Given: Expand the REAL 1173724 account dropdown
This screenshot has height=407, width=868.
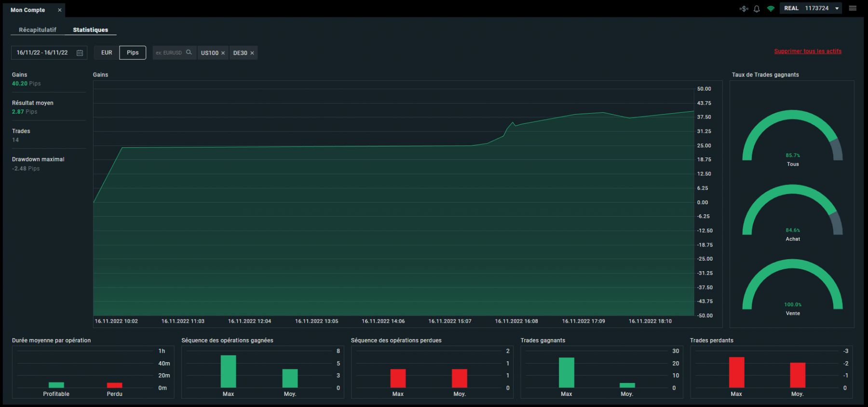Looking at the screenshot, I should point(837,8).
